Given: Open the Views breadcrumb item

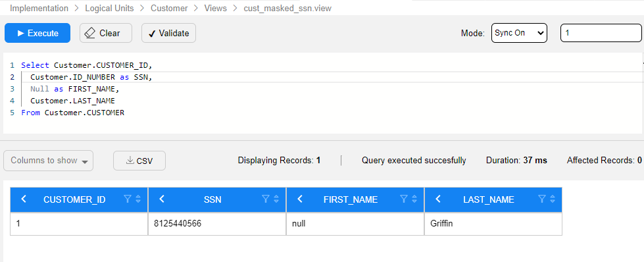Looking at the screenshot, I should pos(216,8).
